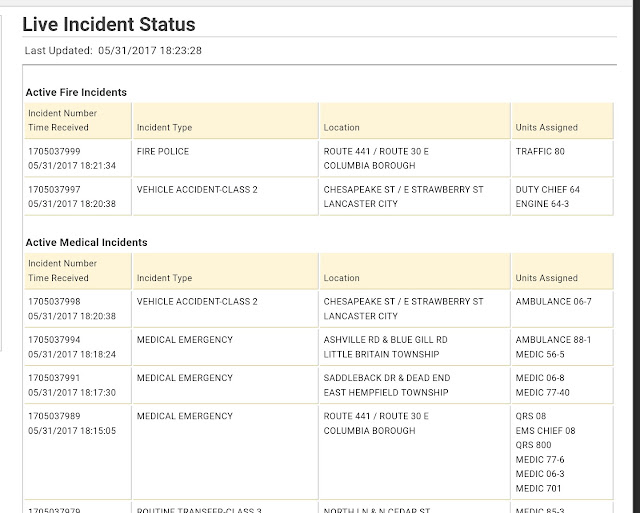Screen dimensions: 640x513
Task: Click the EMS CHIEF 08 unit entry
Action: coord(545,430)
